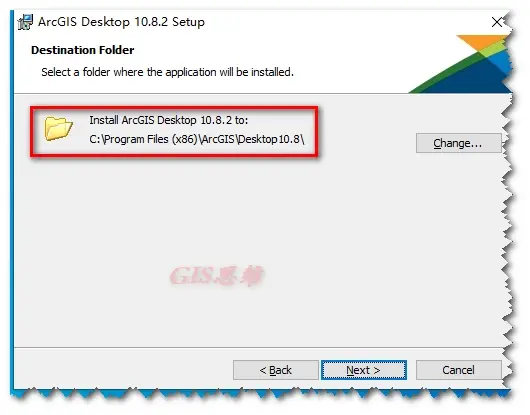Click the yellow destination folder icon
The image size is (530, 415).
pyautogui.click(x=58, y=128)
